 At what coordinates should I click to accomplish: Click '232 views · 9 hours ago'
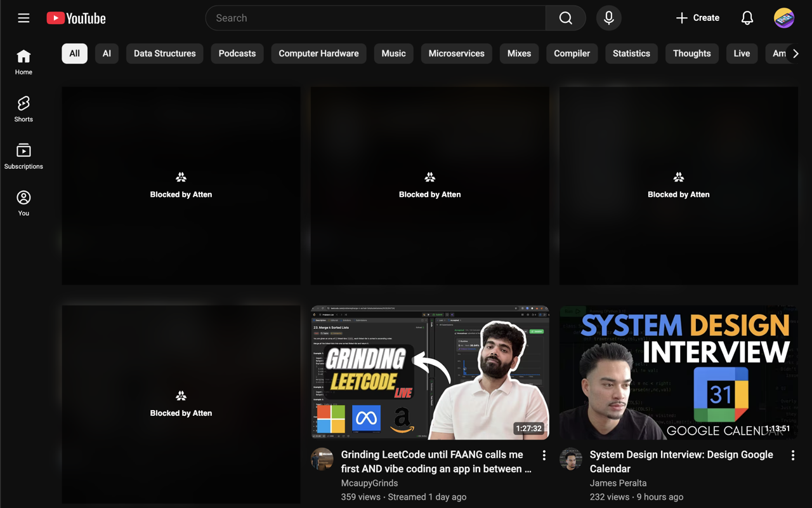636,497
